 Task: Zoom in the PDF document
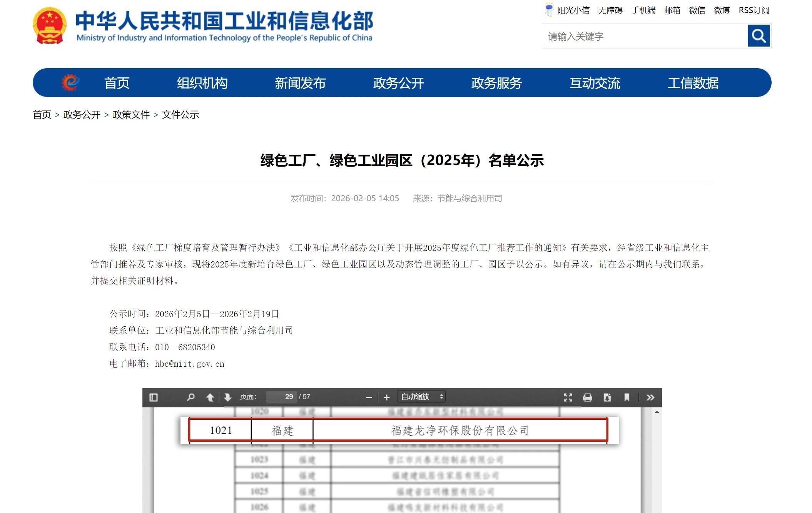click(x=387, y=397)
